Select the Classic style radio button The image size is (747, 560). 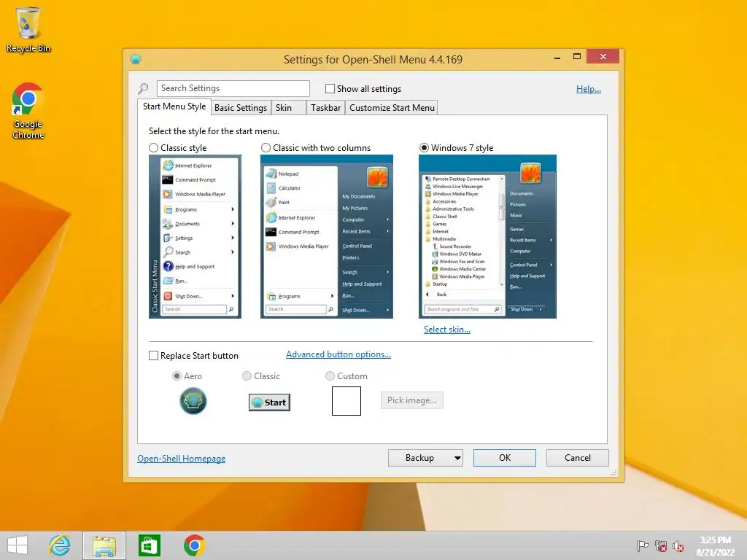click(153, 147)
